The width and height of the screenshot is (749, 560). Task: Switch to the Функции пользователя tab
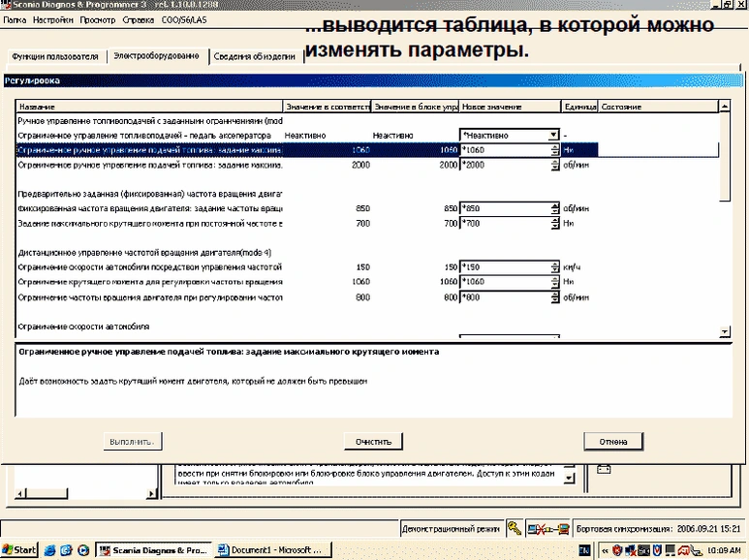pyautogui.click(x=53, y=56)
